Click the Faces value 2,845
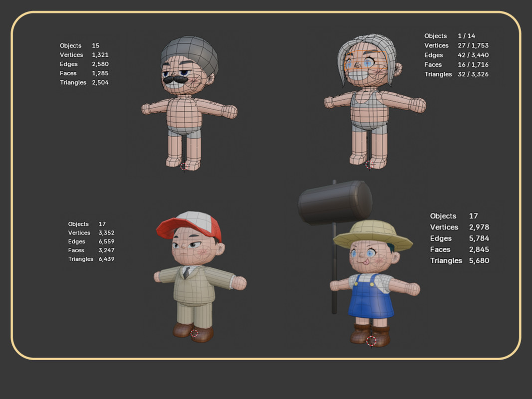Viewport: 532px width, 399px height. (479, 249)
